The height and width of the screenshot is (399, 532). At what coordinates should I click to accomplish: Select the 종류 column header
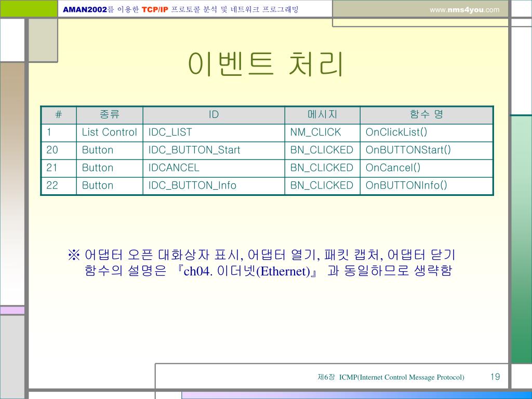pos(110,115)
